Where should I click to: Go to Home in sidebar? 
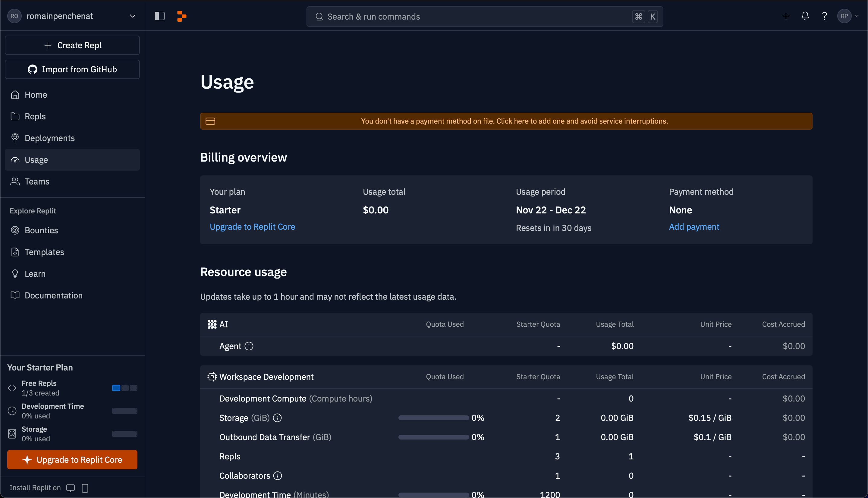click(x=72, y=95)
